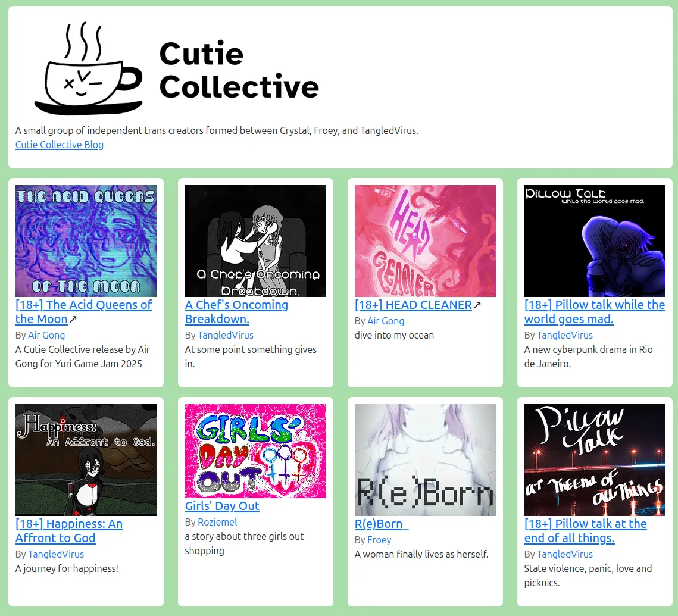Image resolution: width=678 pixels, height=616 pixels.
Task: Open Pillow Talk while the world goes mad cover
Action: click(x=595, y=241)
